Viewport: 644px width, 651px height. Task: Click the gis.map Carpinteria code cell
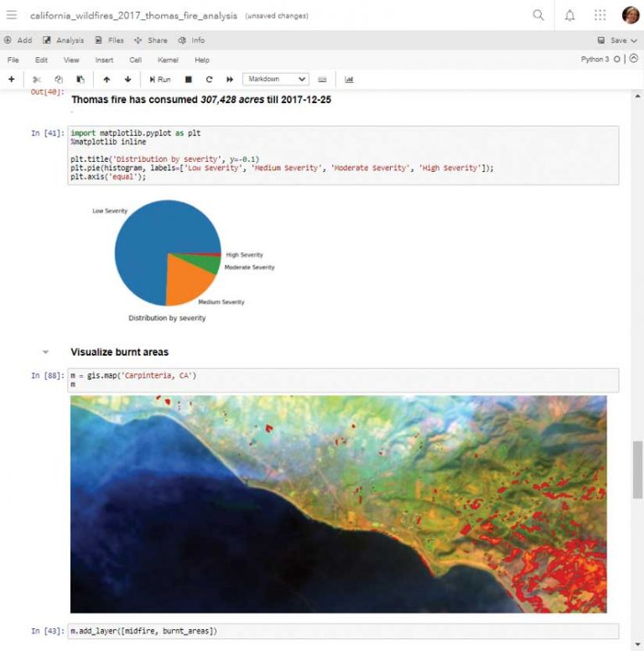[343, 380]
